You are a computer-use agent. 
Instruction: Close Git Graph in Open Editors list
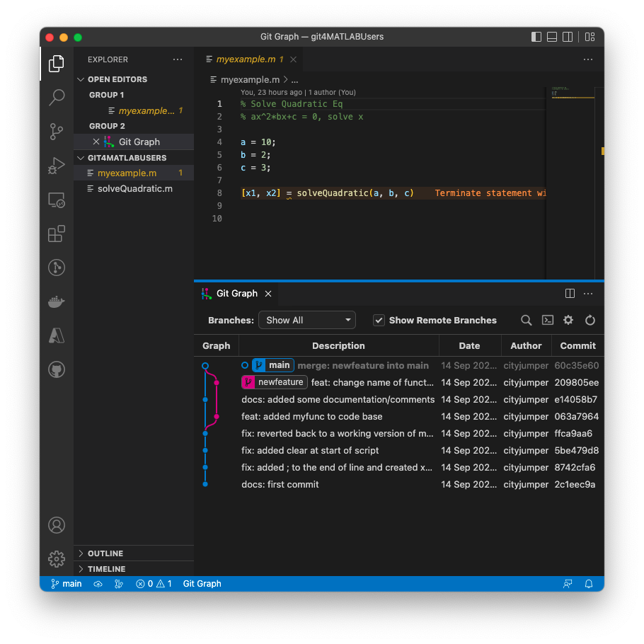coord(96,142)
